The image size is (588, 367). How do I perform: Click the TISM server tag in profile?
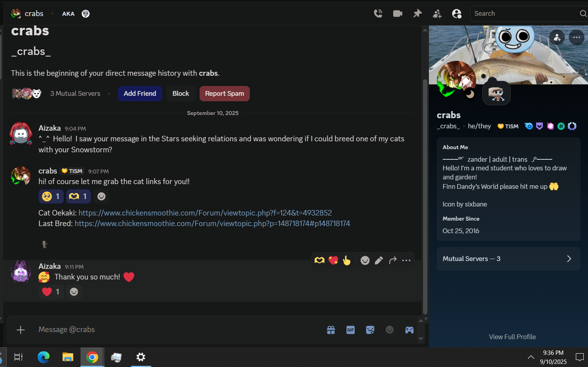[x=508, y=126]
